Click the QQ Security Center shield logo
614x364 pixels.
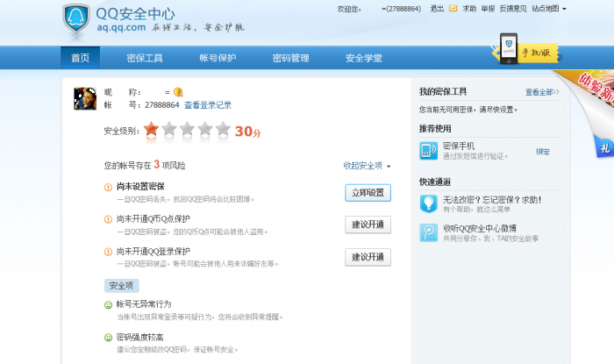76,20
